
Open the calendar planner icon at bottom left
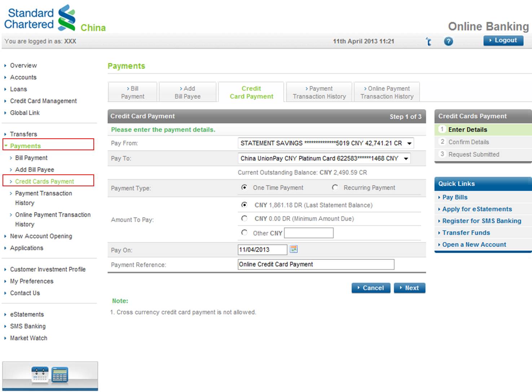pyautogui.click(x=40, y=375)
